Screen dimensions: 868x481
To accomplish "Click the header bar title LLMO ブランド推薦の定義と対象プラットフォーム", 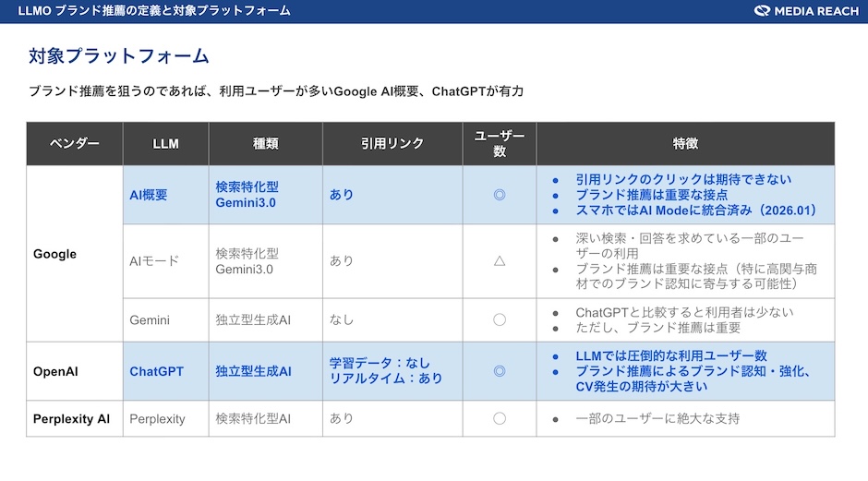I will pos(154,10).
